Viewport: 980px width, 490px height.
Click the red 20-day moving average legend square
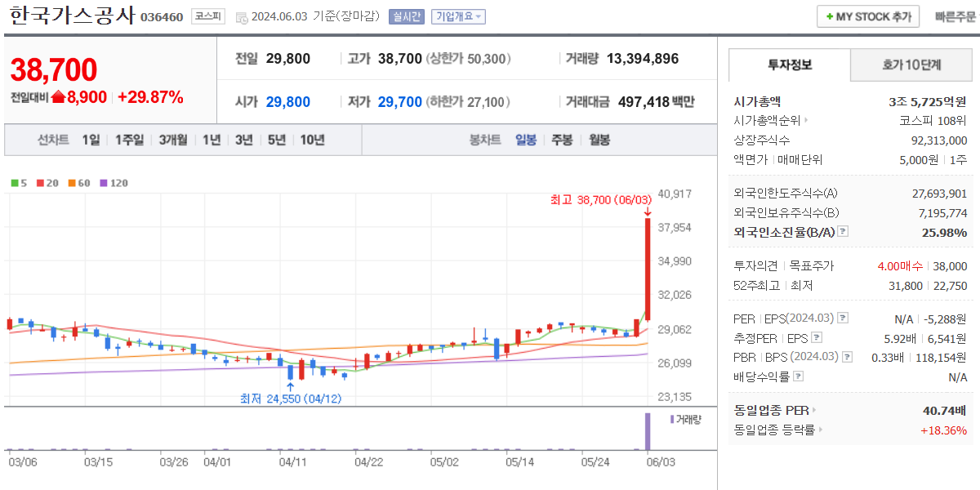[x=39, y=183]
